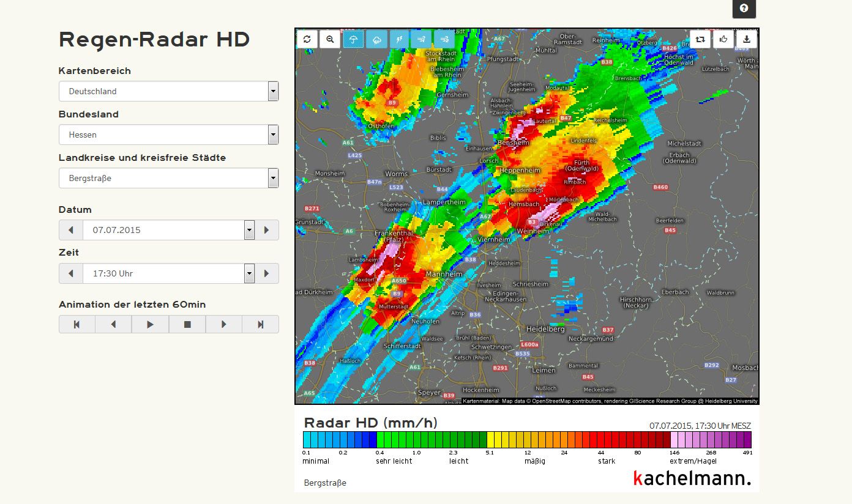Click the Mosbach label on the map
This screenshot has height=504, width=852.
click(747, 368)
